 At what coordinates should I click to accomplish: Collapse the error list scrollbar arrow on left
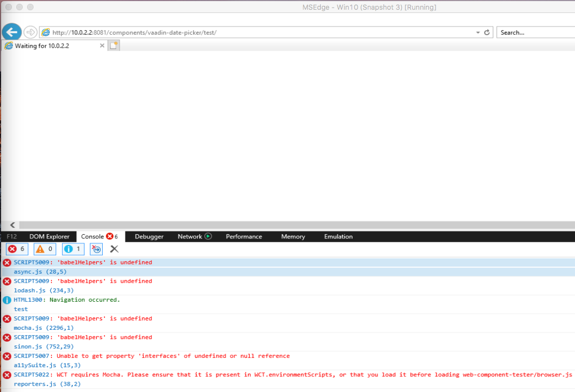12,225
